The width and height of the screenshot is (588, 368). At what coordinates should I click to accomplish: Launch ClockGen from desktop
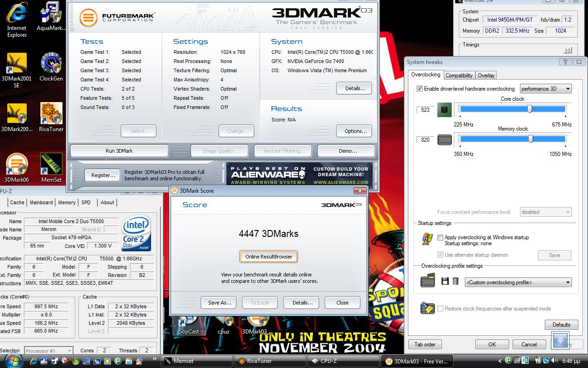pos(51,67)
